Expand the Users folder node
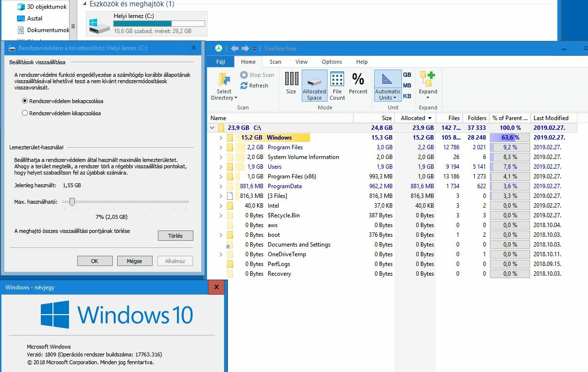 (x=221, y=167)
